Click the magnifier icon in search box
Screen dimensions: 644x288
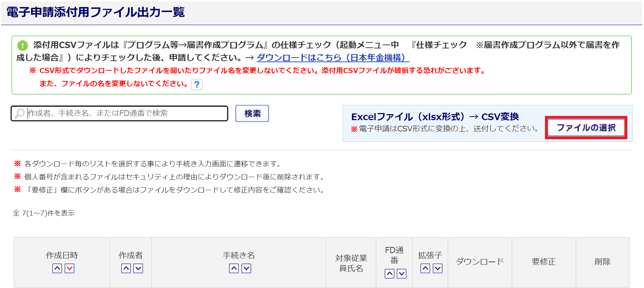[x=20, y=113]
